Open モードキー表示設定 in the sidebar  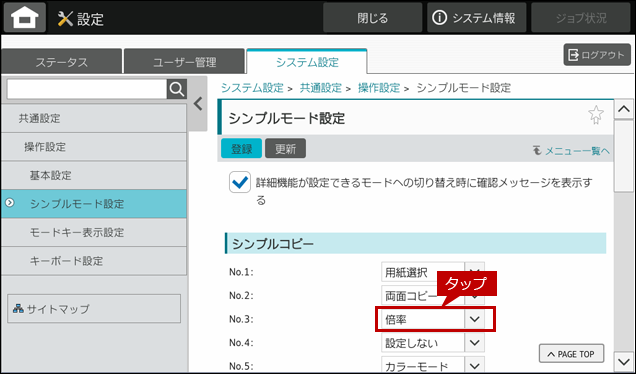tap(94, 232)
